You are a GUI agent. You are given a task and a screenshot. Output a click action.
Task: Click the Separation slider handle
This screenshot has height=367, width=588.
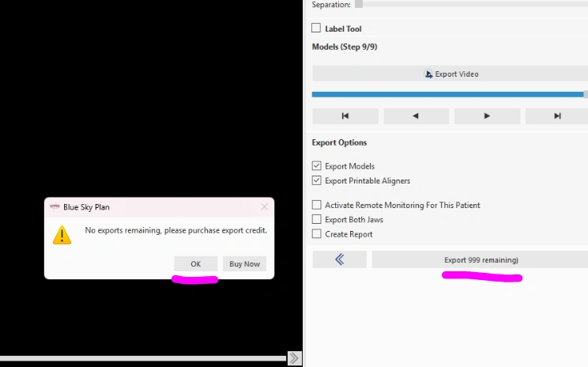pyautogui.click(x=359, y=4)
